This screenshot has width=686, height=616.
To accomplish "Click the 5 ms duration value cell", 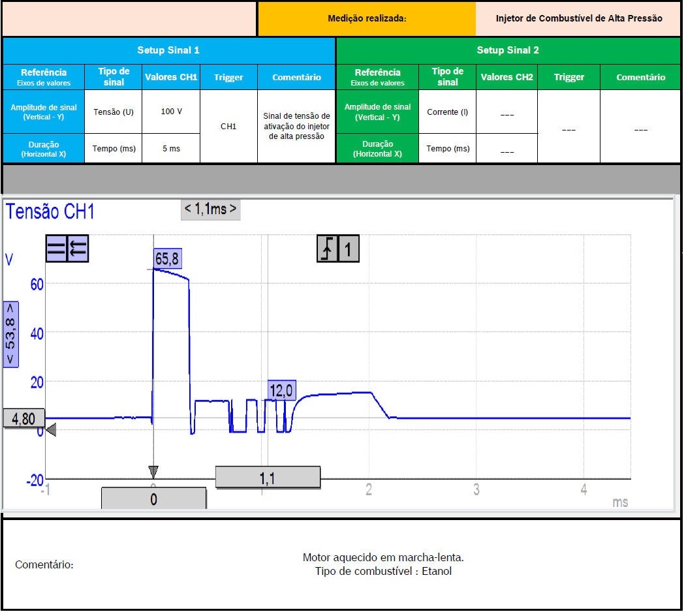I will pyautogui.click(x=170, y=149).
